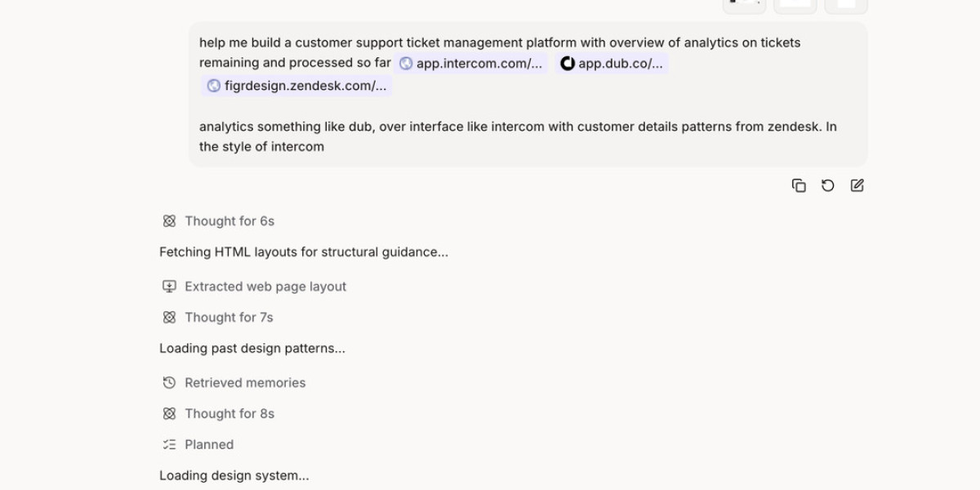Open the app.intercom.com link chip
Image resolution: width=980 pixels, height=490 pixels.
[x=479, y=64]
